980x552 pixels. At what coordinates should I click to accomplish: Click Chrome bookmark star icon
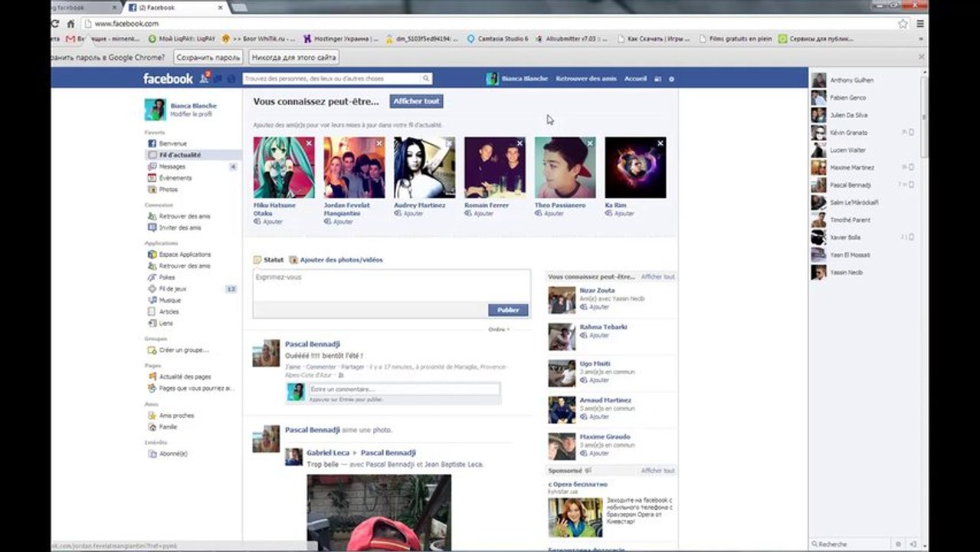pos(903,24)
